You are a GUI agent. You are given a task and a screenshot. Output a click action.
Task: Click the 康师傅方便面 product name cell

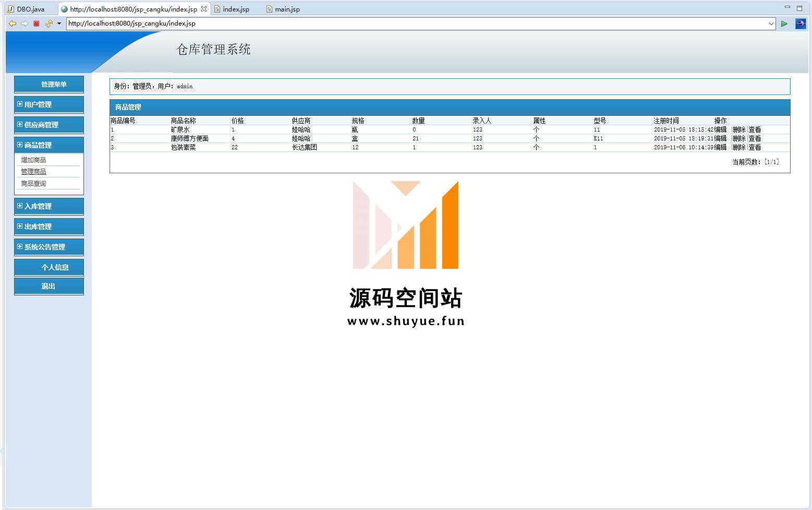coord(190,138)
